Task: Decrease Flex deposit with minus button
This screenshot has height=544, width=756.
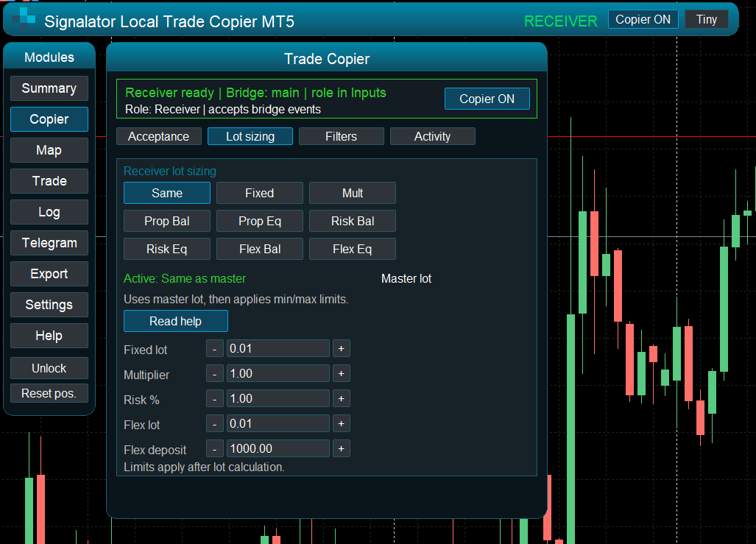Action: [x=214, y=448]
